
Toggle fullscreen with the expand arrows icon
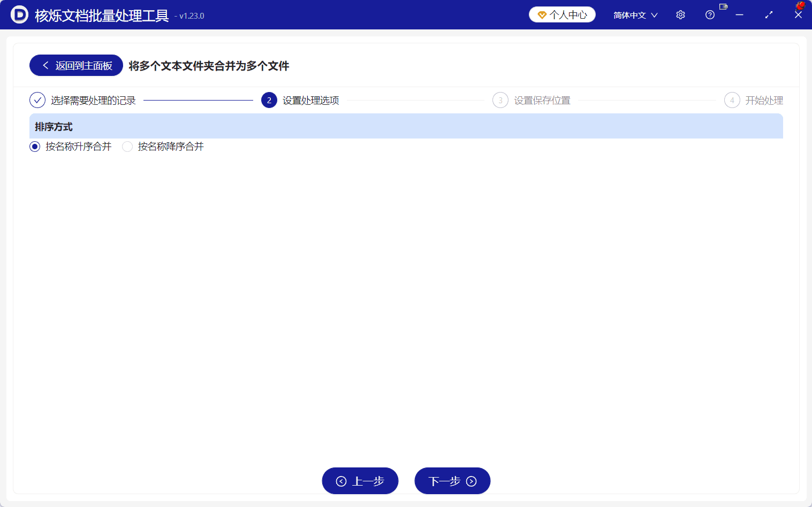point(769,15)
